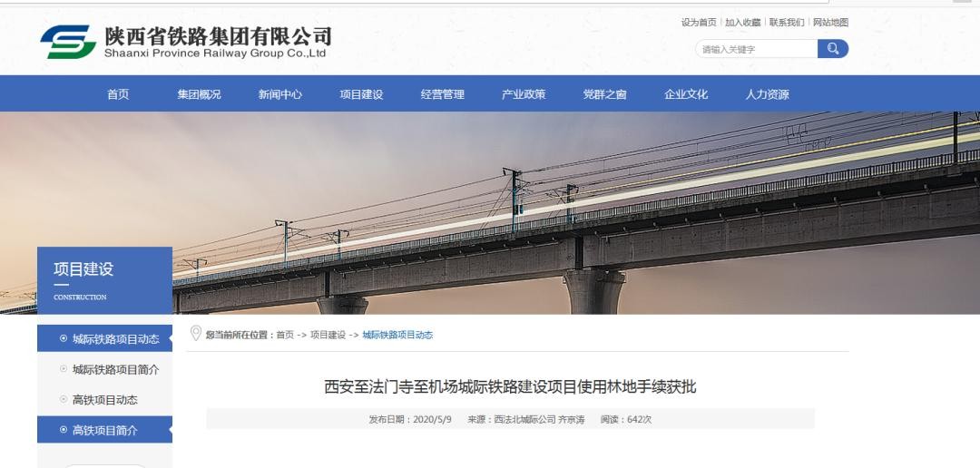Image resolution: width=980 pixels, height=468 pixels.
Task: Click bullet icon beside 城际铁路项目简介
Action: tap(64, 369)
